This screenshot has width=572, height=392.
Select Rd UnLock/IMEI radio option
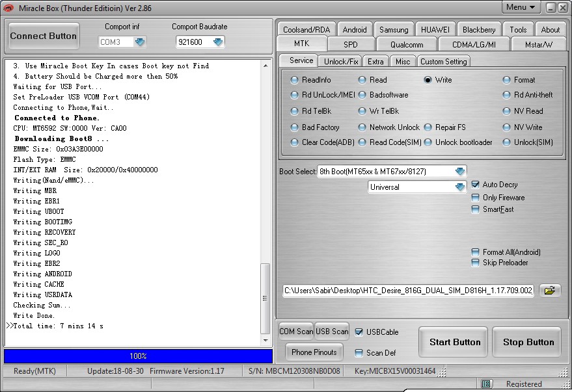click(x=294, y=95)
